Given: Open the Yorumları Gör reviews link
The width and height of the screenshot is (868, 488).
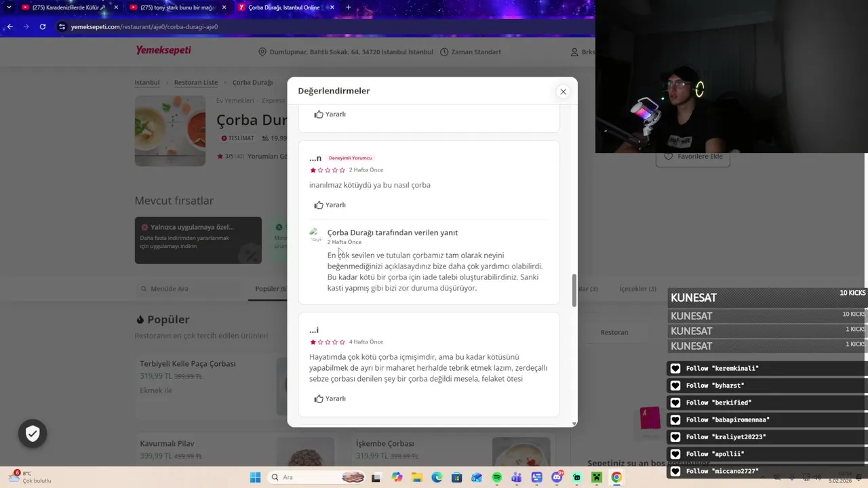Looking at the screenshot, I should click(268, 157).
